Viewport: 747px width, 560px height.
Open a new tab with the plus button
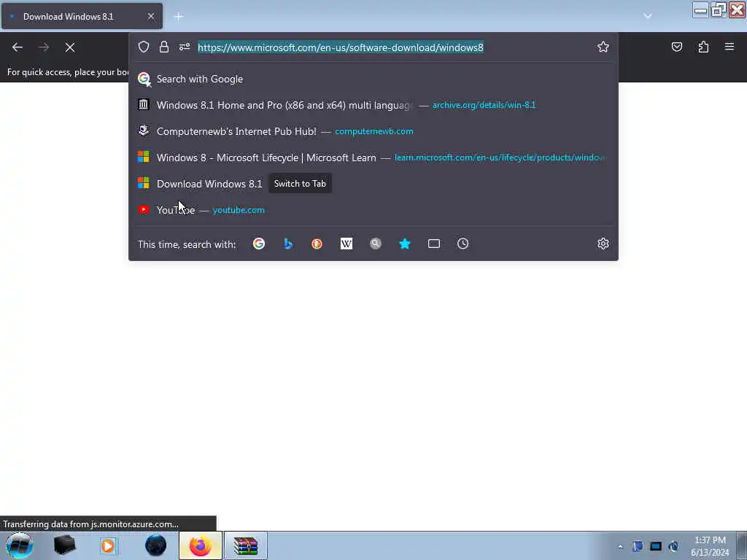pos(179,16)
